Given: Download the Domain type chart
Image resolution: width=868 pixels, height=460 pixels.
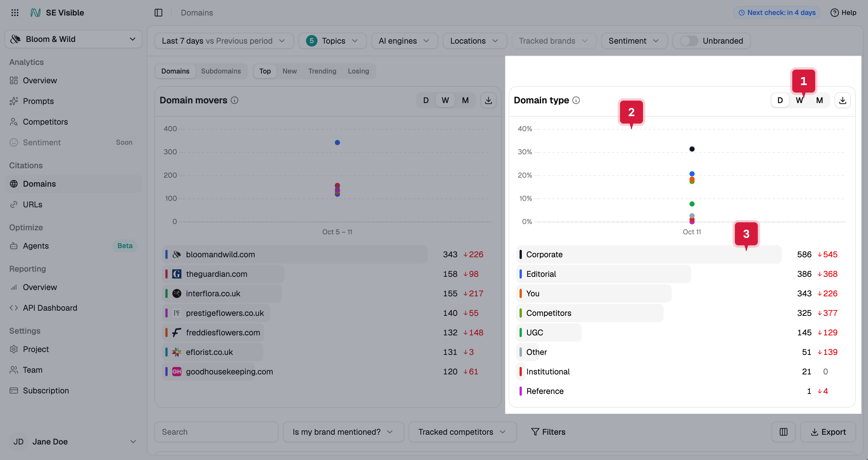Looking at the screenshot, I should click(x=842, y=100).
